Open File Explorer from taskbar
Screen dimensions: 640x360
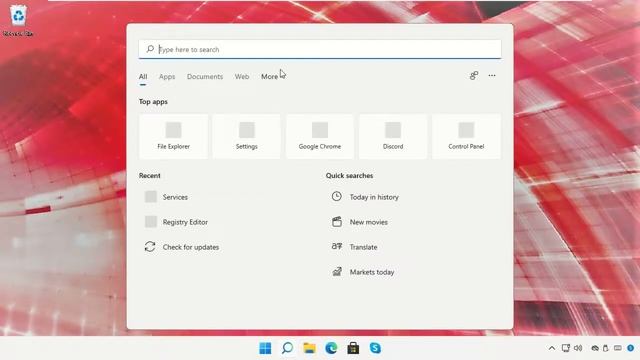tap(309, 348)
